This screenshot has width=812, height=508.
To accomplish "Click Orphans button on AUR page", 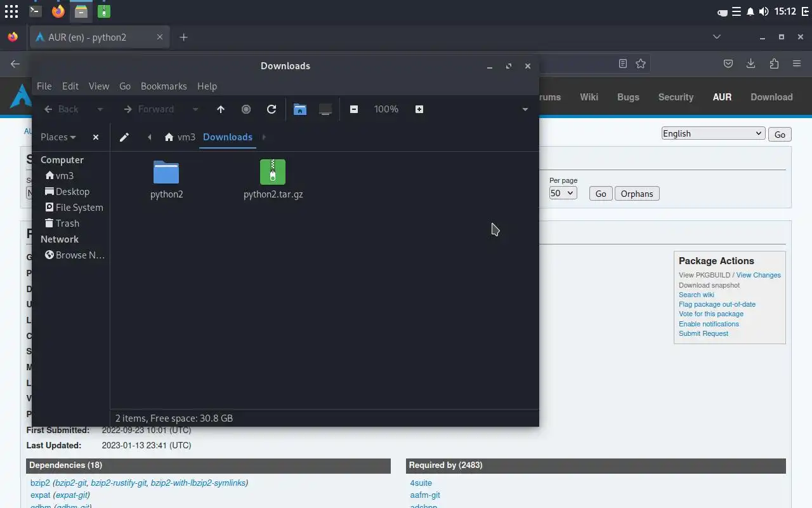I will coord(637,194).
